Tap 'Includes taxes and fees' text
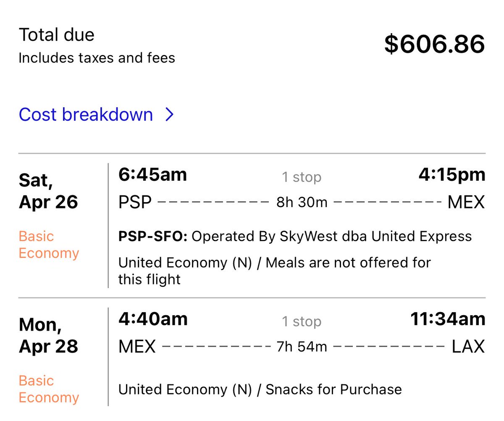The width and height of the screenshot is (504, 421). point(97,58)
